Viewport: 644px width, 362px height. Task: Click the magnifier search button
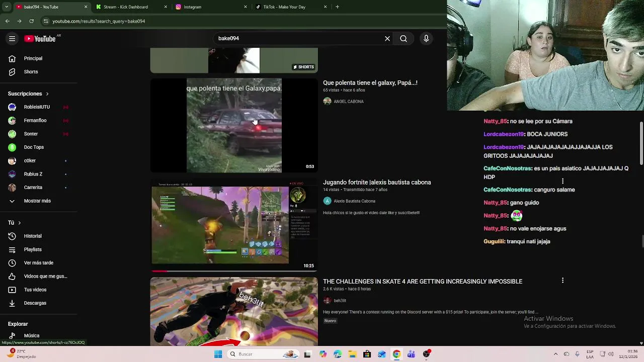click(404, 38)
